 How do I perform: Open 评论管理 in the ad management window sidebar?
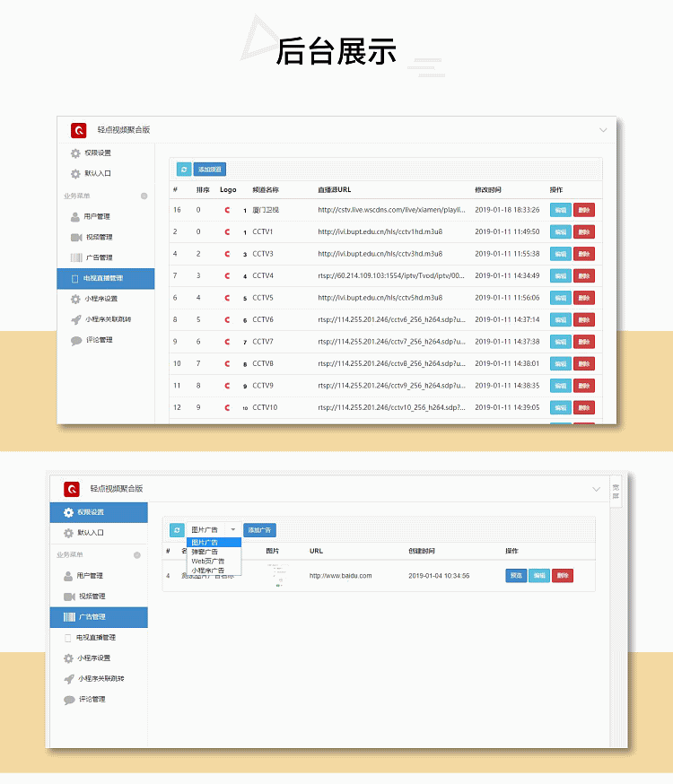tap(99, 700)
